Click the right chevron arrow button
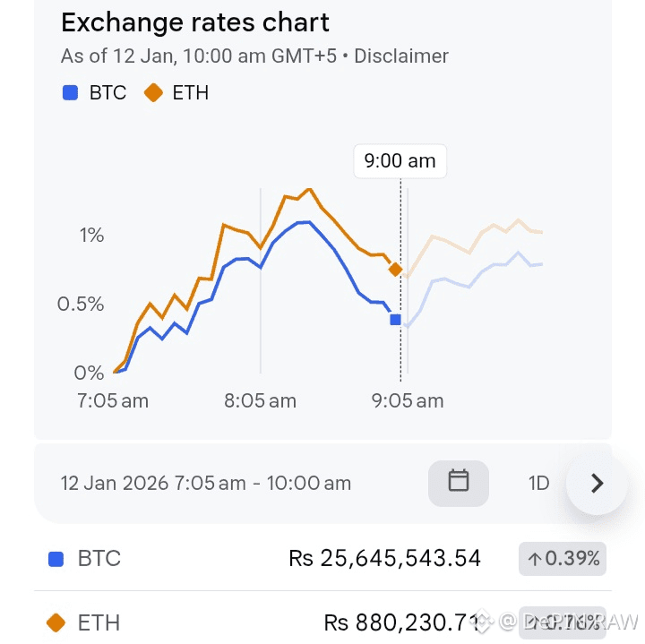 coord(597,484)
